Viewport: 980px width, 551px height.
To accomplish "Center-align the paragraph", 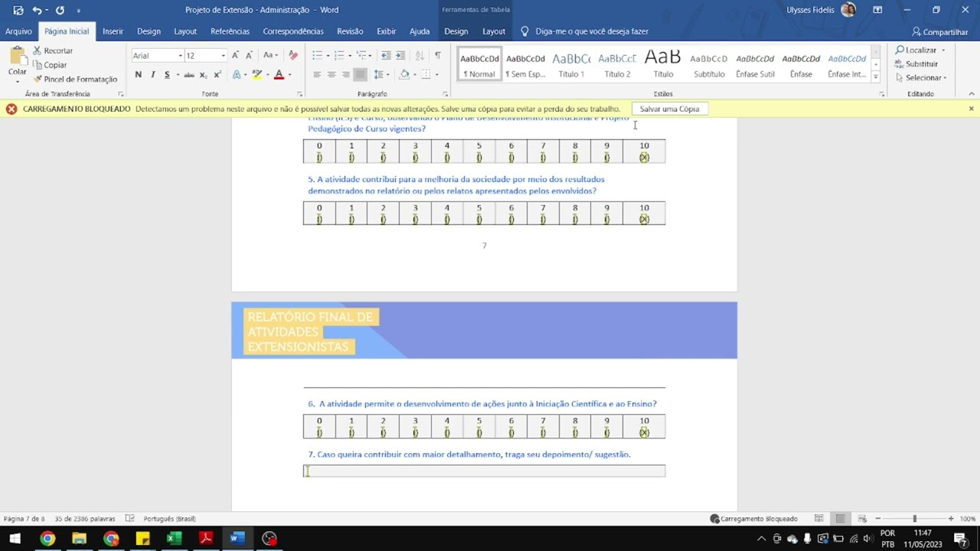I will coord(332,74).
